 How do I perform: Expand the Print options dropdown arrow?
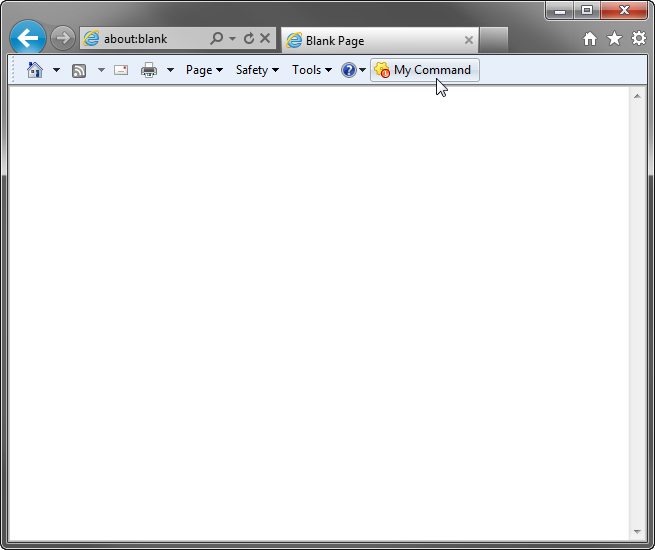170,70
